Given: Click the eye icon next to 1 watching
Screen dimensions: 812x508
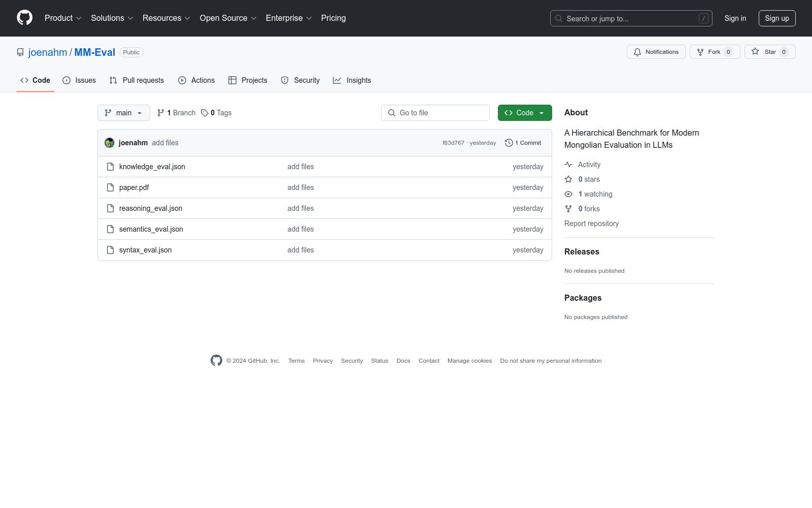Looking at the screenshot, I should [x=568, y=194].
